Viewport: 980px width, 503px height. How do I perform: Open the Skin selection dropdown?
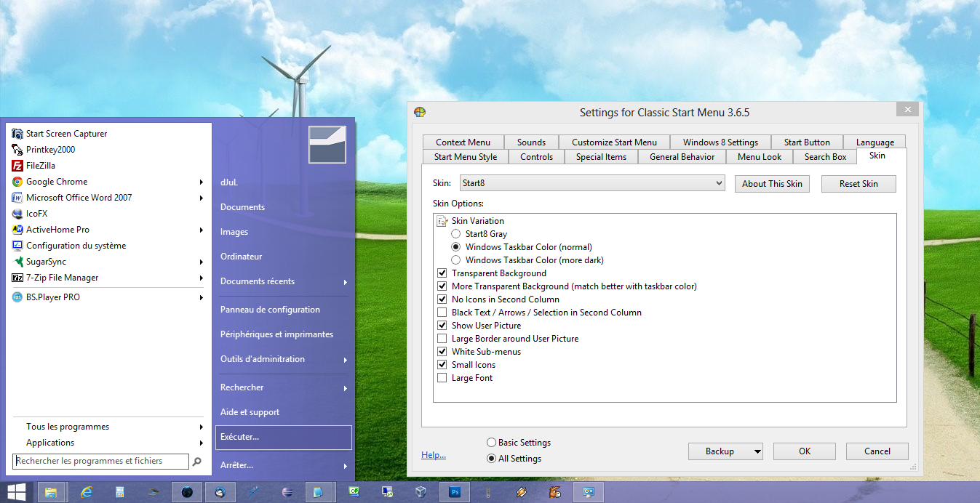pos(717,182)
